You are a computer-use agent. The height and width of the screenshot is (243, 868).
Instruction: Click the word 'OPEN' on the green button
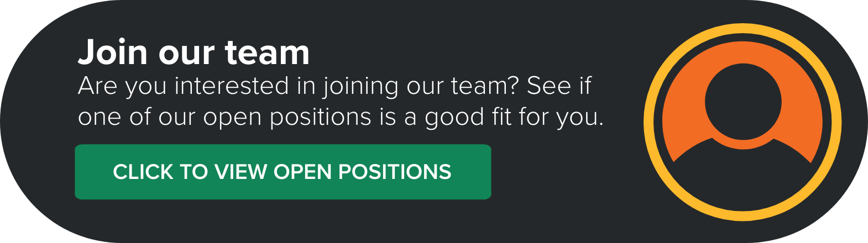click(303, 172)
